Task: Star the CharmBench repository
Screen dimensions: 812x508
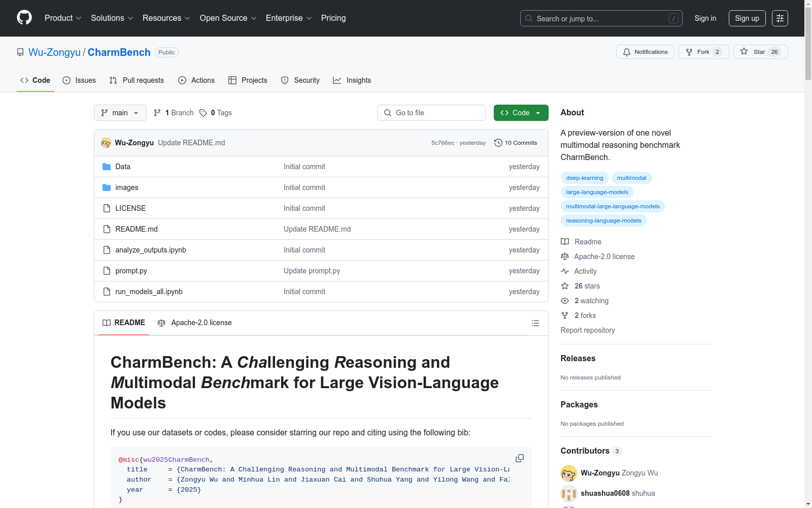Action: click(x=760, y=52)
